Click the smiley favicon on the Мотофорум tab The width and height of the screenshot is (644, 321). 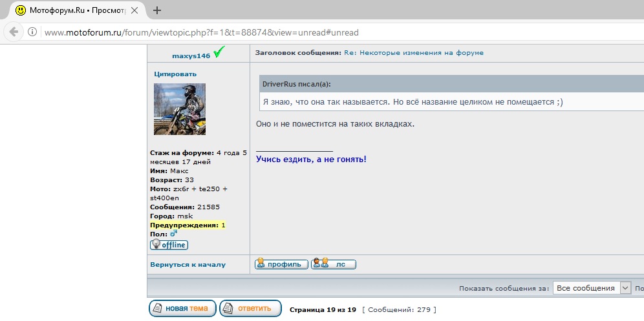[x=21, y=10]
